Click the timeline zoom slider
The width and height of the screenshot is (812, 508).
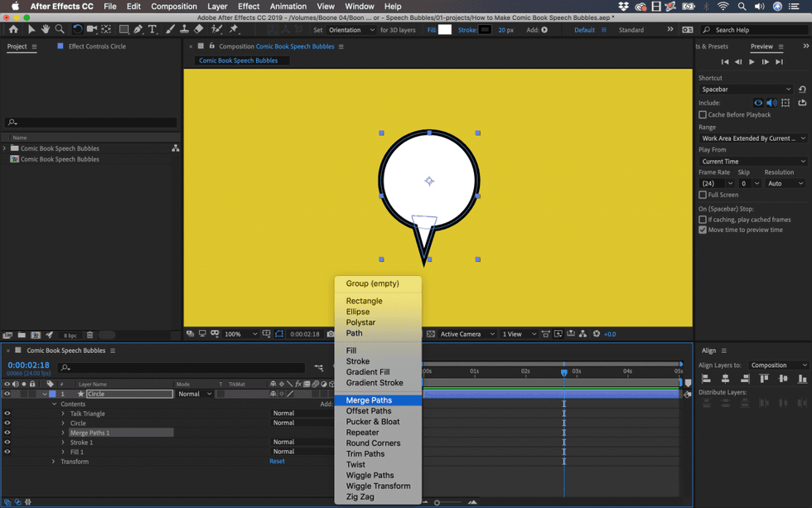coord(448,502)
